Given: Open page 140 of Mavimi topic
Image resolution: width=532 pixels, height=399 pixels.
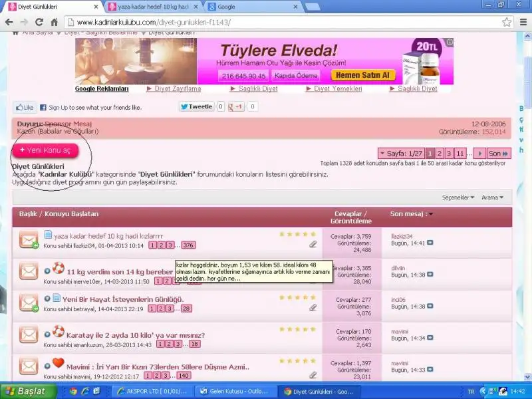Looking at the screenshot, I should [184, 376].
